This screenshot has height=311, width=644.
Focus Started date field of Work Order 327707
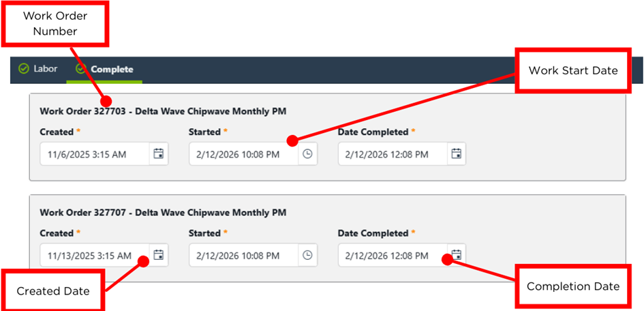243,256
